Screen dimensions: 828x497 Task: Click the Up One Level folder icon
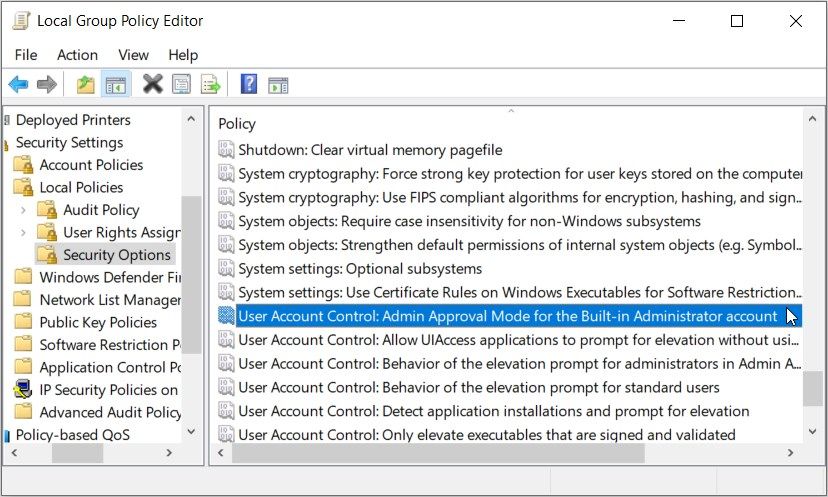86,84
